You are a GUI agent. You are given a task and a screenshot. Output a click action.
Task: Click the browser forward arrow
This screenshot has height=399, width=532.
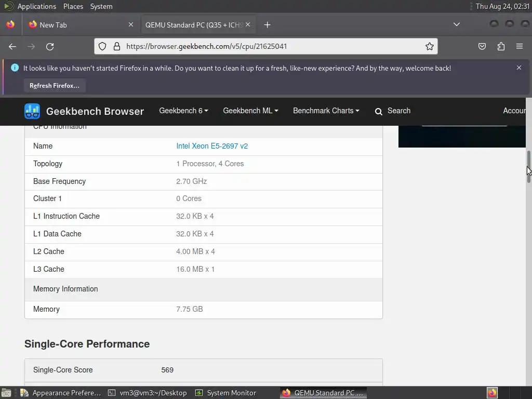pyautogui.click(x=31, y=46)
